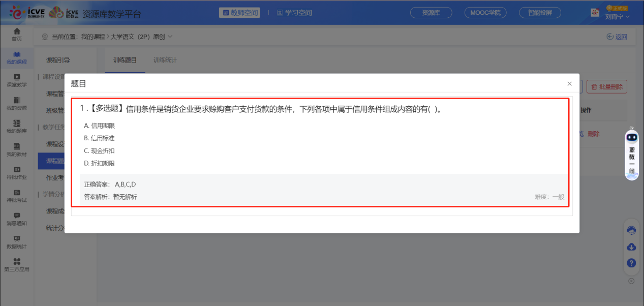The width and height of the screenshot is (644, 306).
Task: Click the 首页 home icon in sidebar
Action: 17,34
